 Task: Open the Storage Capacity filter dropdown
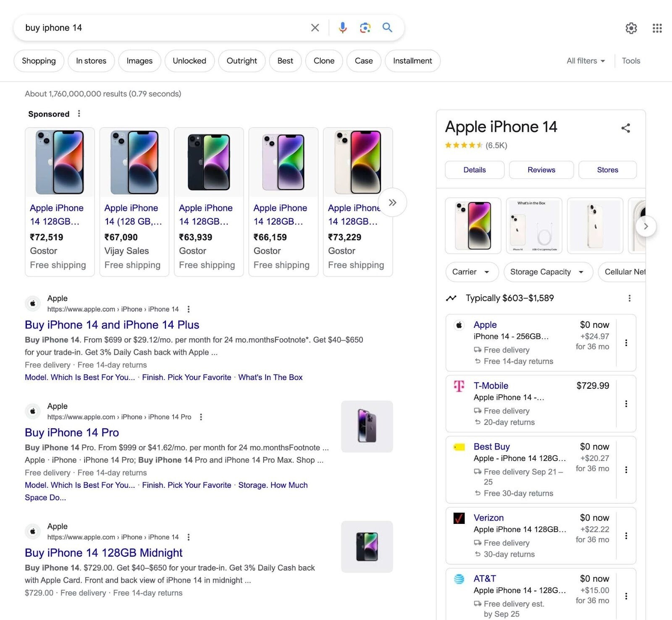tap(548, 272)
